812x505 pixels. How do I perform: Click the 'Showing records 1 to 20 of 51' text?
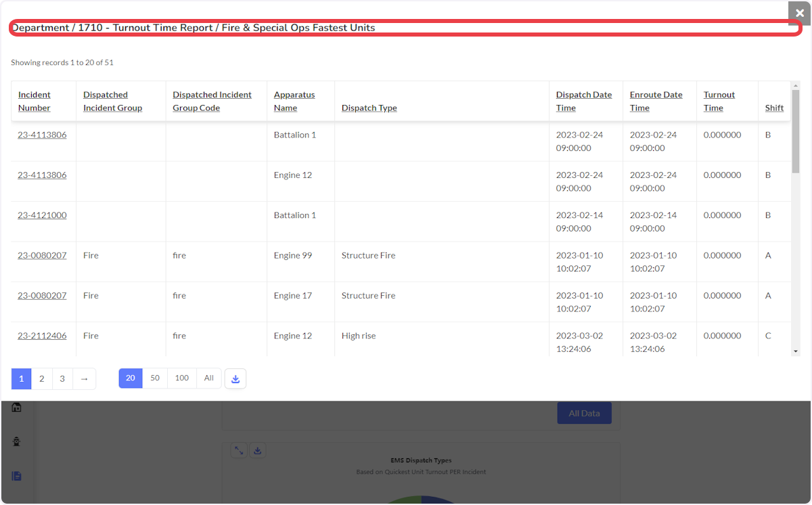coord(62,62)
